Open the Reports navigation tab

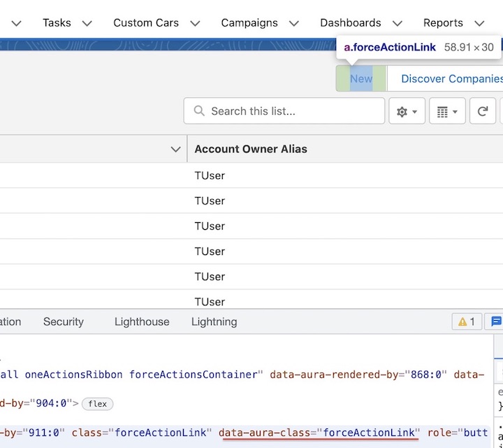coord(443,23)
